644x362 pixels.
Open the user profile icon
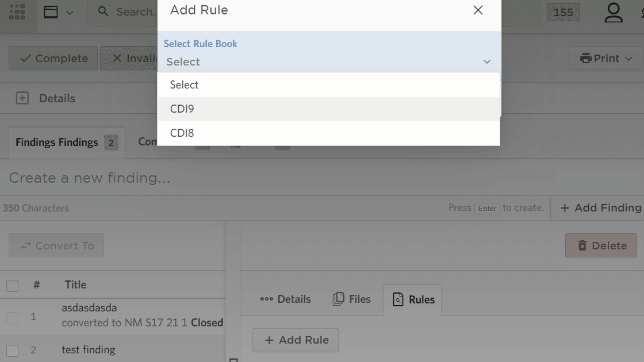(614, 13)
